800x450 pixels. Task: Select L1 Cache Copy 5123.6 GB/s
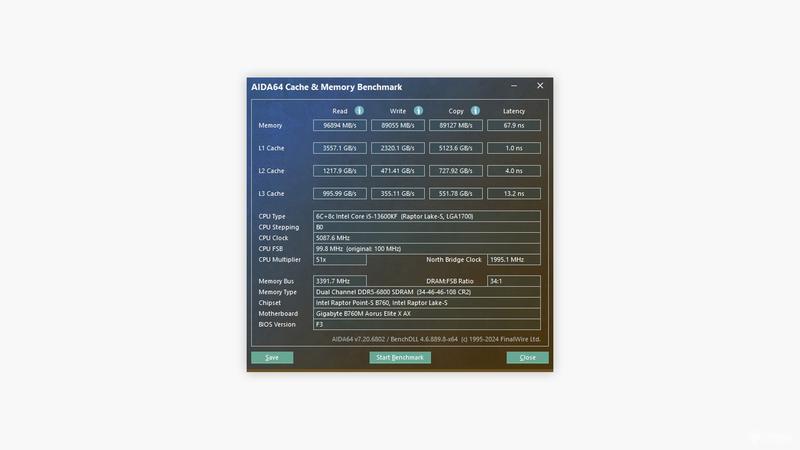click(456, 148)
